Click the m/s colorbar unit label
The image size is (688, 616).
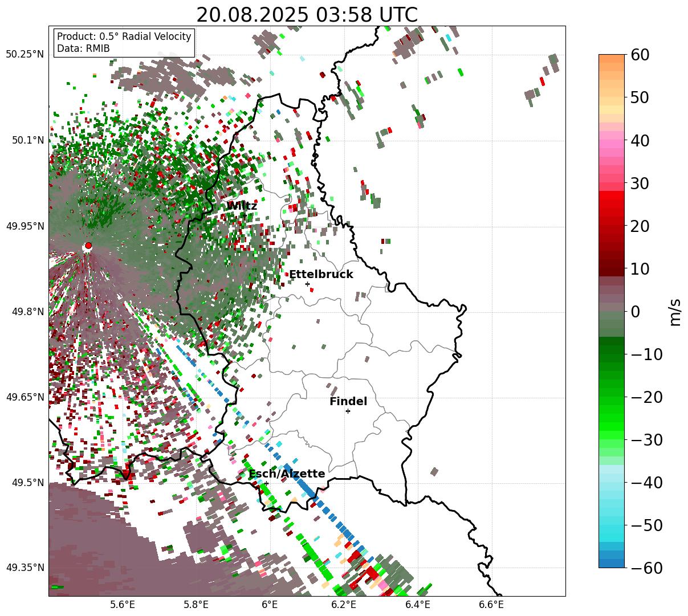[x=675, y=311]
